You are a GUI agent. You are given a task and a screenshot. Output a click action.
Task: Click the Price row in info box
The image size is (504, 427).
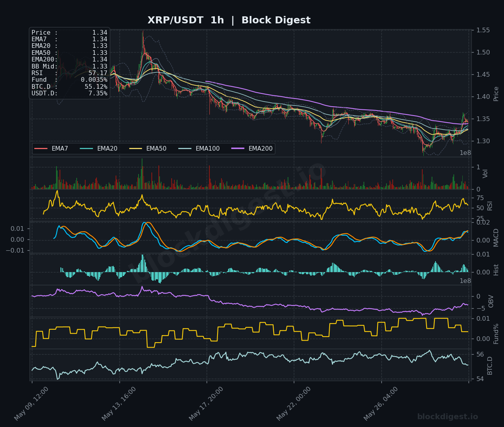click(x=69, y=33)
